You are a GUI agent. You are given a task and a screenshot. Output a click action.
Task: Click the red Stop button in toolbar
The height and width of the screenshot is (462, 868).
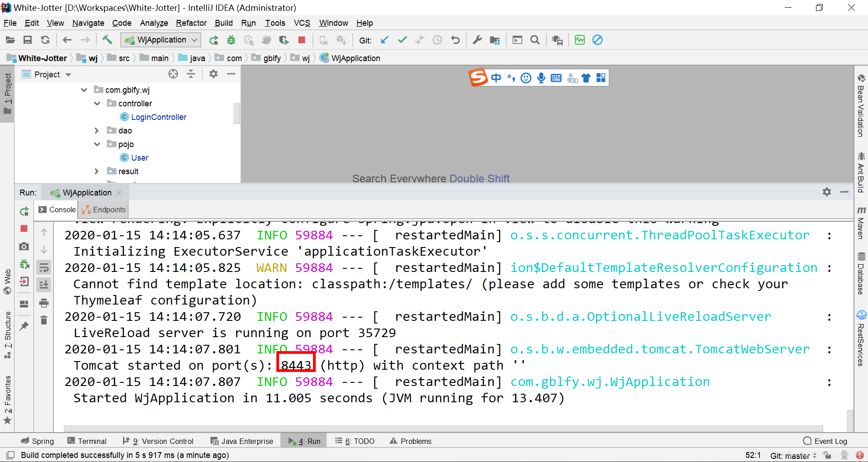(302, 40)
